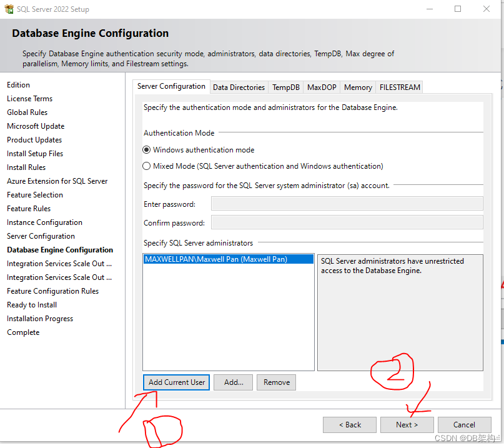Screen dimensions: 504x448
Task: Click the Remove button
Action: point(276,382)
